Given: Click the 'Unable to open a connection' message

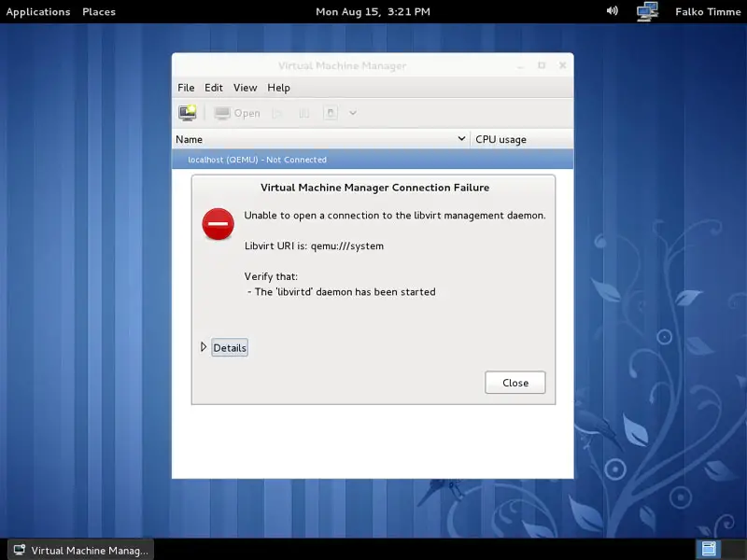Looking at the screenshot, I should (x=395, y=216).
